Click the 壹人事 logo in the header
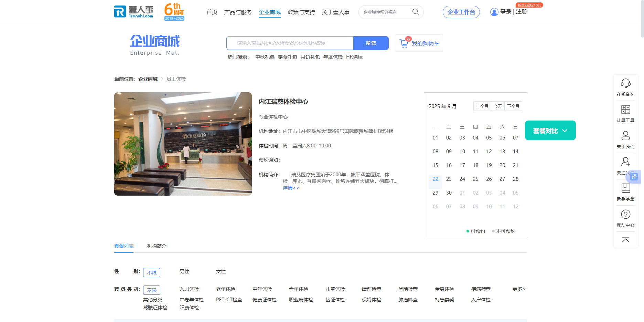644x322 pixels. click(x=133, y=12)
